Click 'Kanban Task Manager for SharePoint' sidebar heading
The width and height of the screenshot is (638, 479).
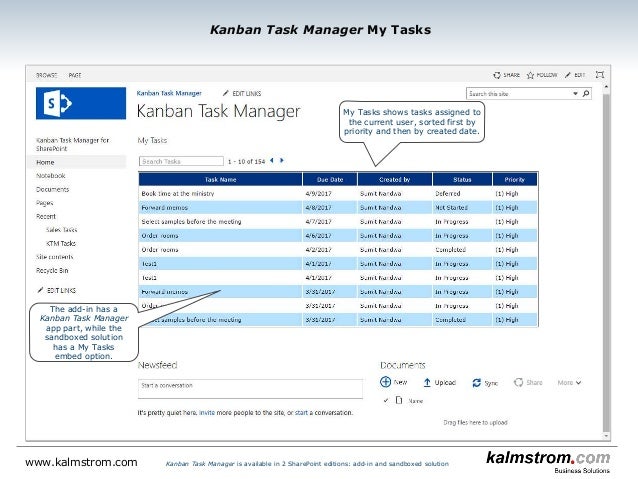click(x=72, y=144)
